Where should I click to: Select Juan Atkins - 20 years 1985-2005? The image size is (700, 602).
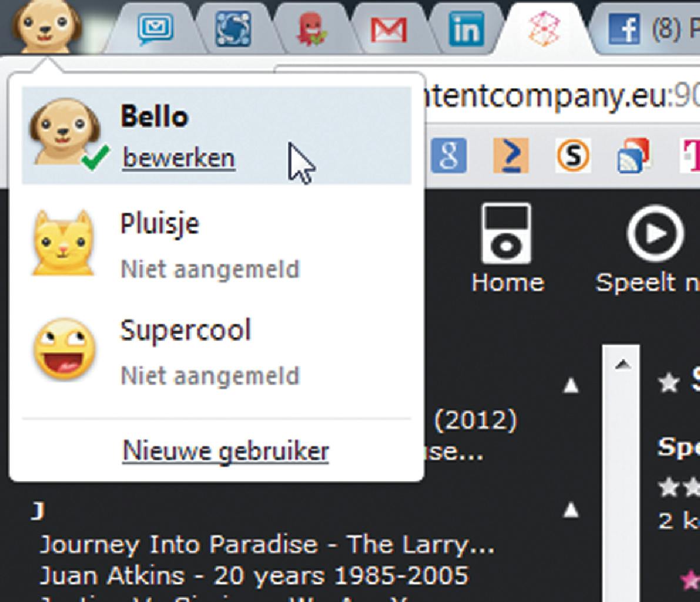[253, 576]
